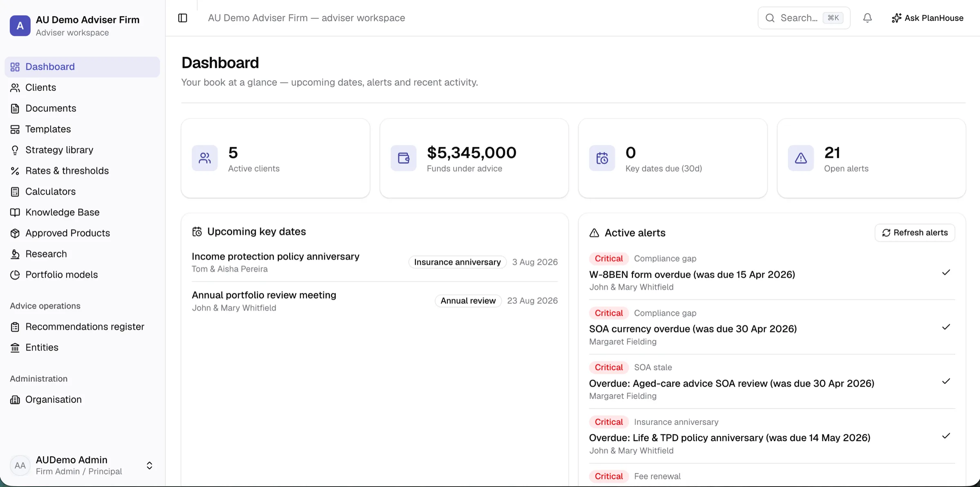Click the Search field

tap(804, 18)
